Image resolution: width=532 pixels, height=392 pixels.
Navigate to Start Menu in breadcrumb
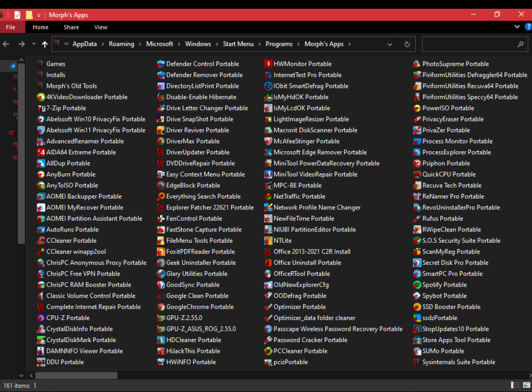pos(238,44)
